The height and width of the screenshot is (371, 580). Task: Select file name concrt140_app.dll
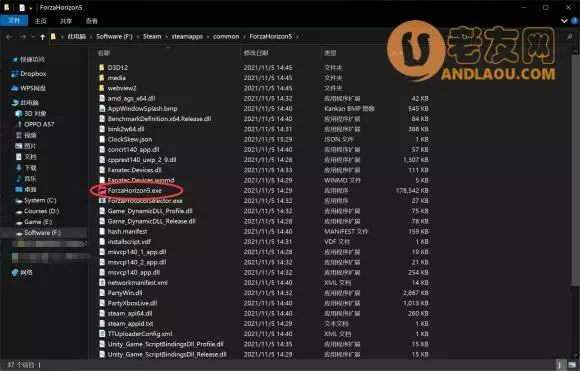coord(134,149)
